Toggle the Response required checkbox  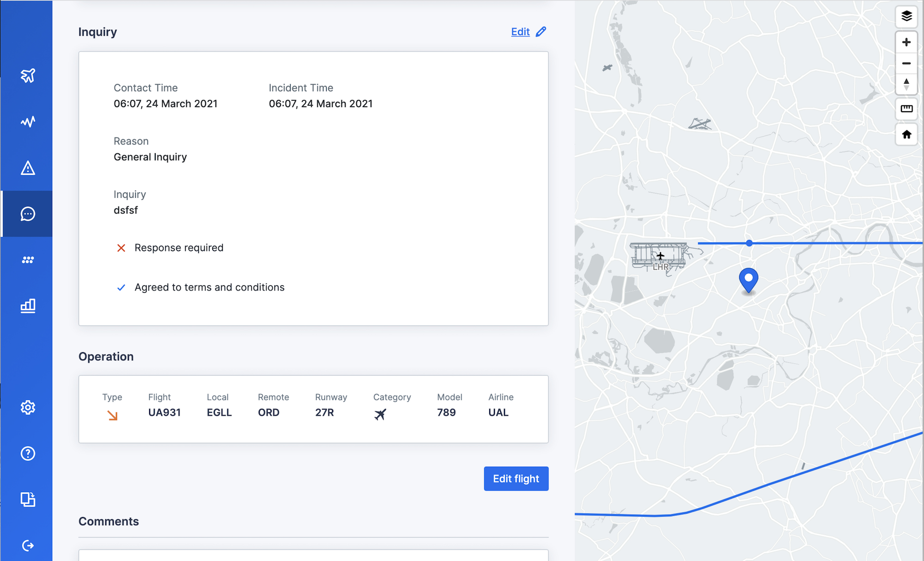[121, 248]
